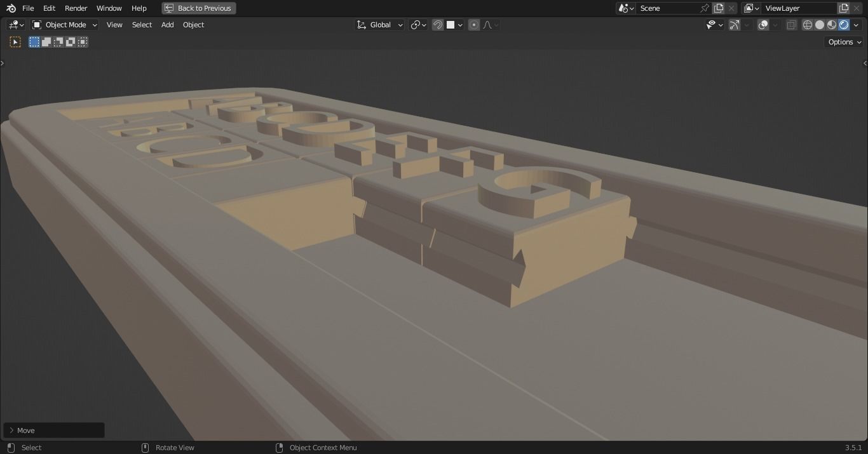Open the editor type selector dropdown

[x=16, y=25]
